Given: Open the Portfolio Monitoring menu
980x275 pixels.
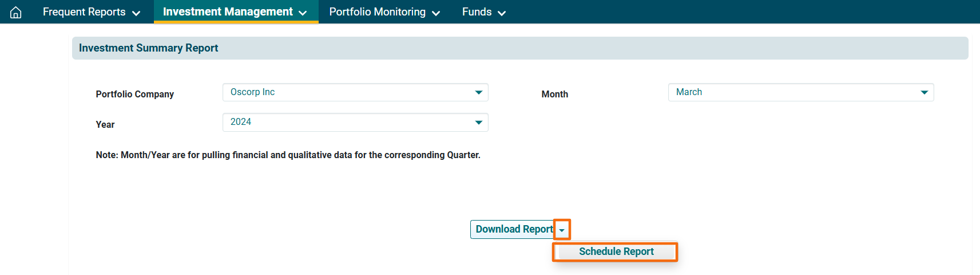Looking at the screenshot, I should coord(378,12).
